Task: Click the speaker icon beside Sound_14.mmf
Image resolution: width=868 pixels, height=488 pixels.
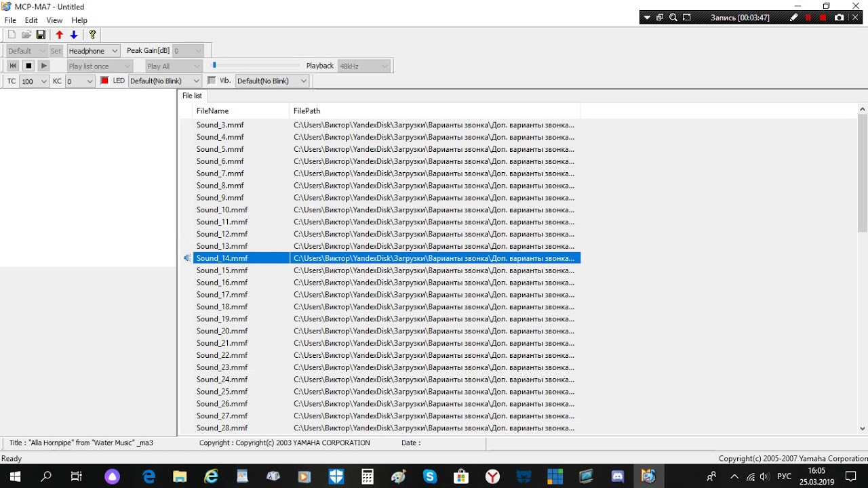Action: click(x=187, y=258)
